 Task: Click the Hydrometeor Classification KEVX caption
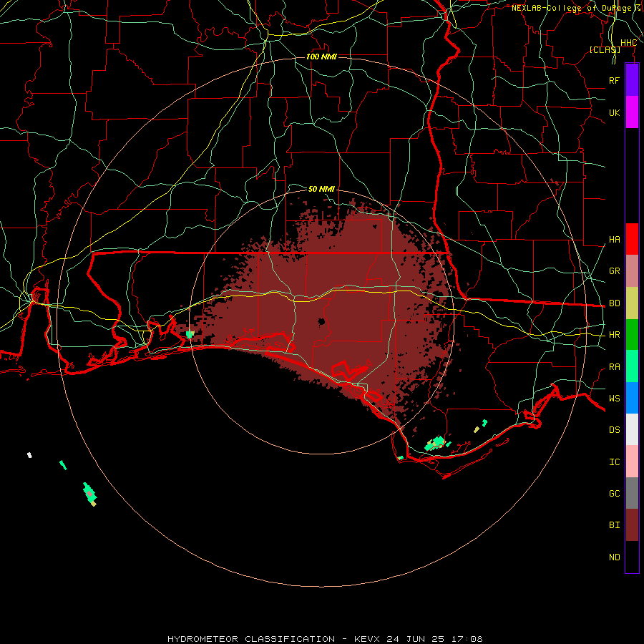click(x=325, y=639)
